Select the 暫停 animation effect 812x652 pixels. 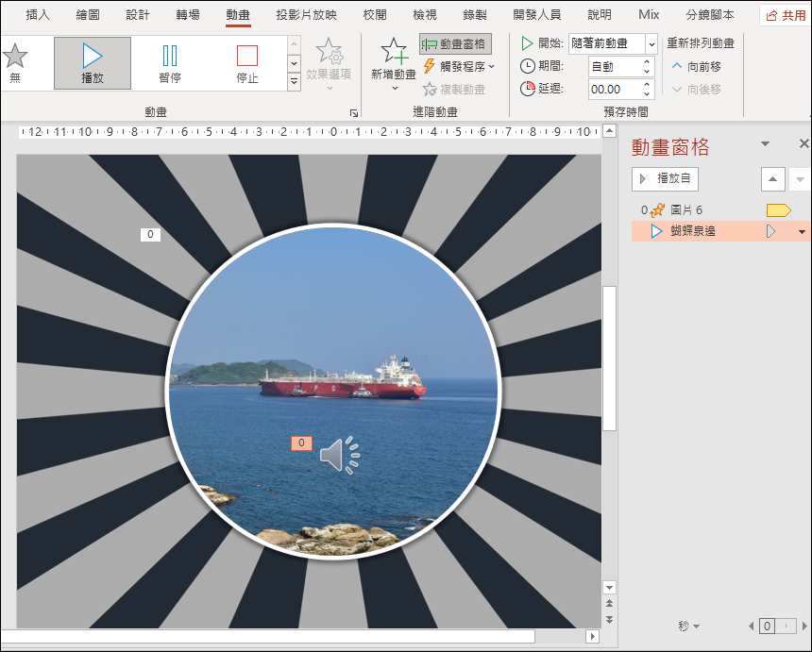[170, 63]
